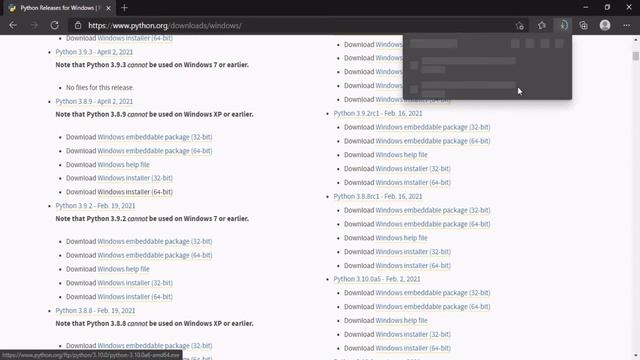The height and width of the screenshot is (360, 640).
Task: Open Python 3.8.8 - Feb. 19, 2021 release
Action: 95,311
